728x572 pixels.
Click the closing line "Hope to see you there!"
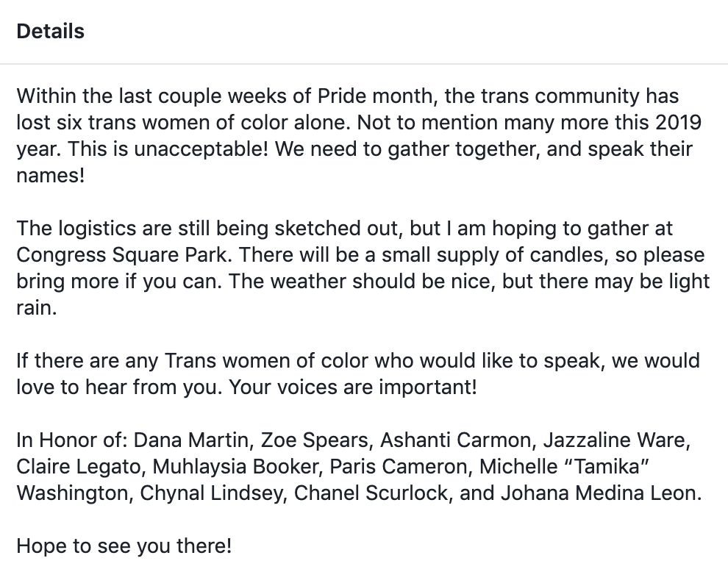[x=124, y=546]
